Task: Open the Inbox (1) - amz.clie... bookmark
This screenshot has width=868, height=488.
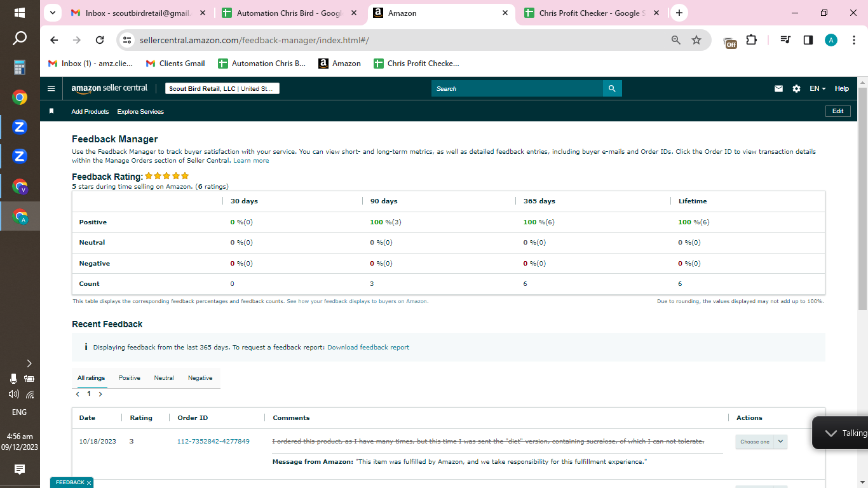Action: click(91, 64)
